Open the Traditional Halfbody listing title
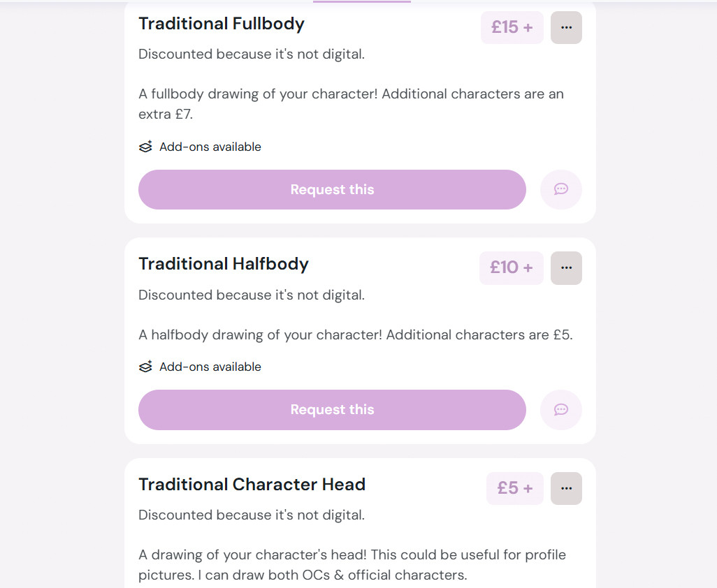Viewport: 717px width, 588px height. pos(224,264)
